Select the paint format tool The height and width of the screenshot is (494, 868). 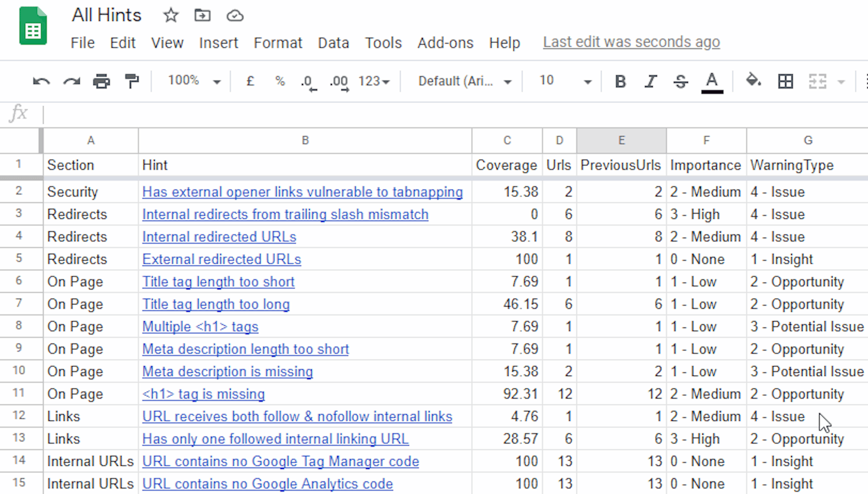coord(131,81)
